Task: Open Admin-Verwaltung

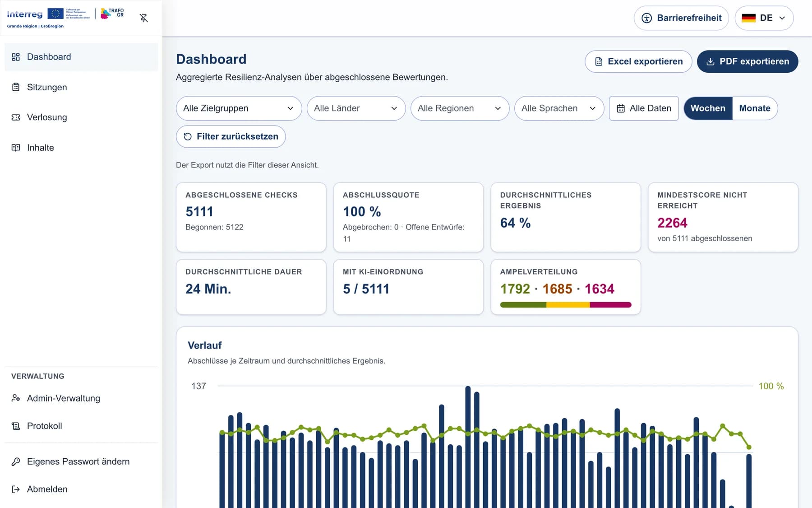Action: 81,398
